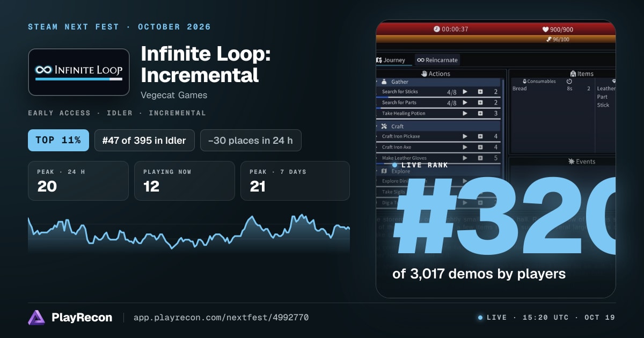Click the 4/8 count for Search for Parts

pyautogui.click(x=452, y=103)
